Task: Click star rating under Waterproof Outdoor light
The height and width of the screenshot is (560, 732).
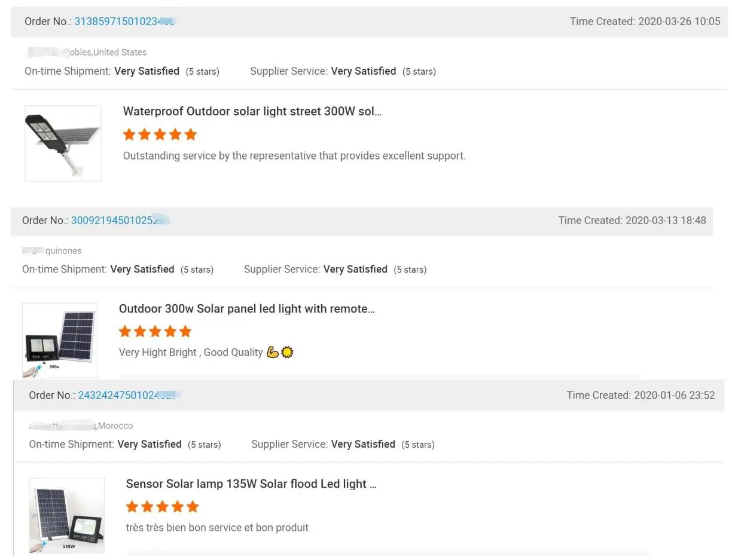Action: pos(160,134)
